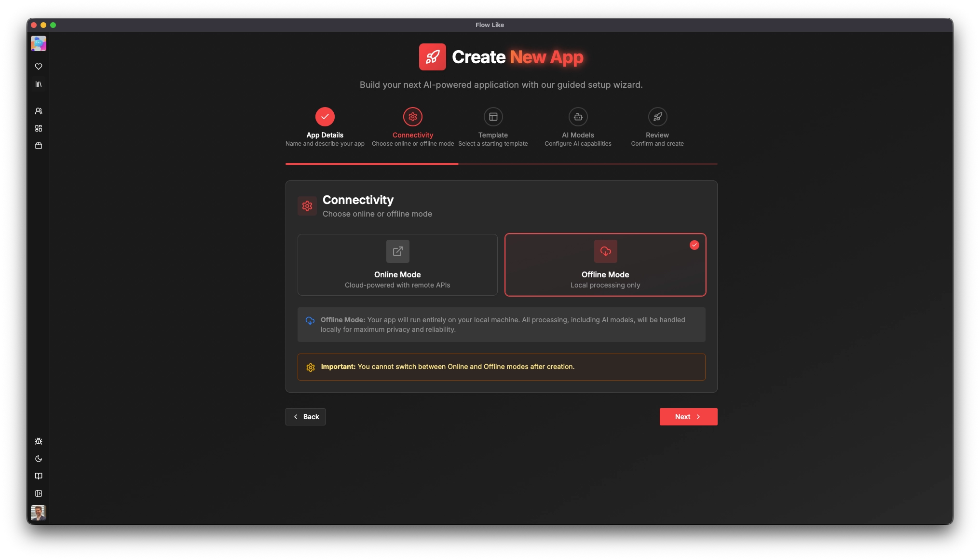
Task: Go back with the Back button
Action: 305,416
